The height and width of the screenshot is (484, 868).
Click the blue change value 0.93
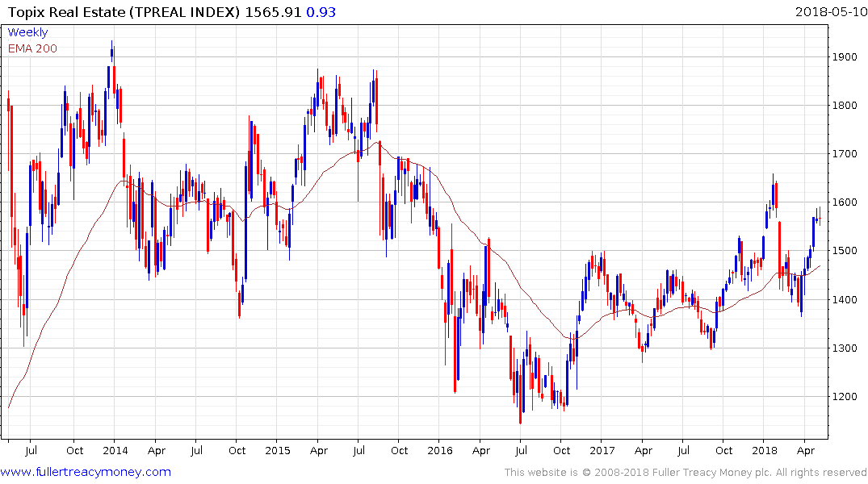click(x=321, y=12)
